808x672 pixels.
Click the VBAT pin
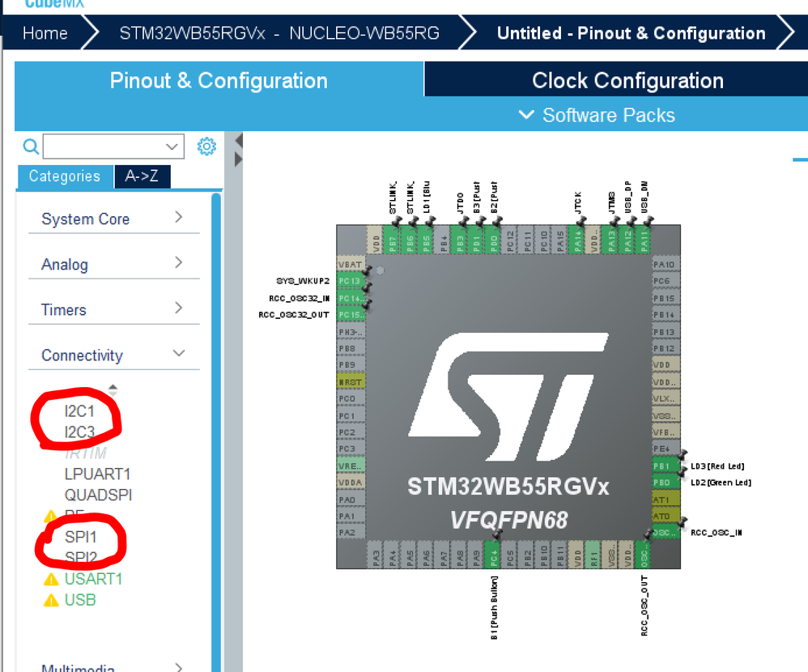351,265
